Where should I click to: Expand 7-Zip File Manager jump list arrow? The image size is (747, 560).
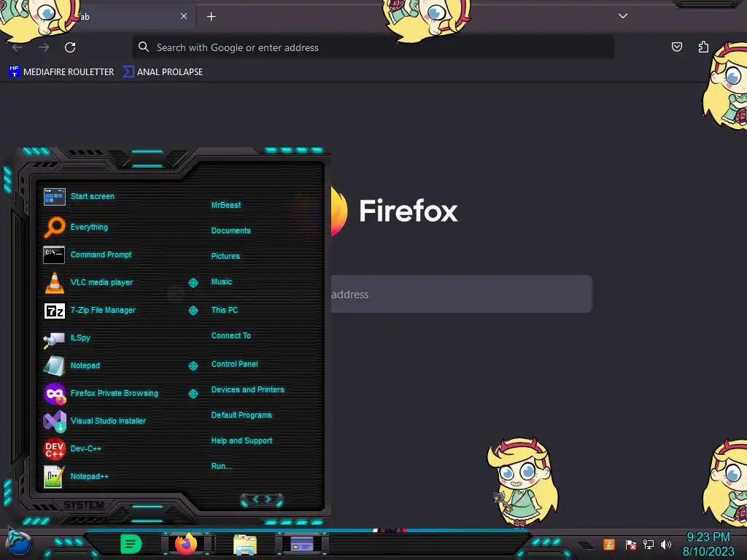[x=193, y=311]
